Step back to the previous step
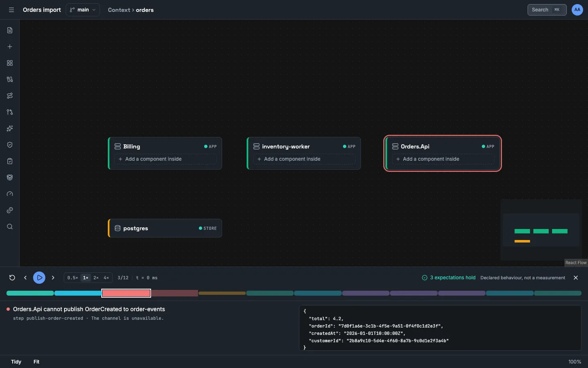This screenshot has height=368, width=588. coord(25,278)
